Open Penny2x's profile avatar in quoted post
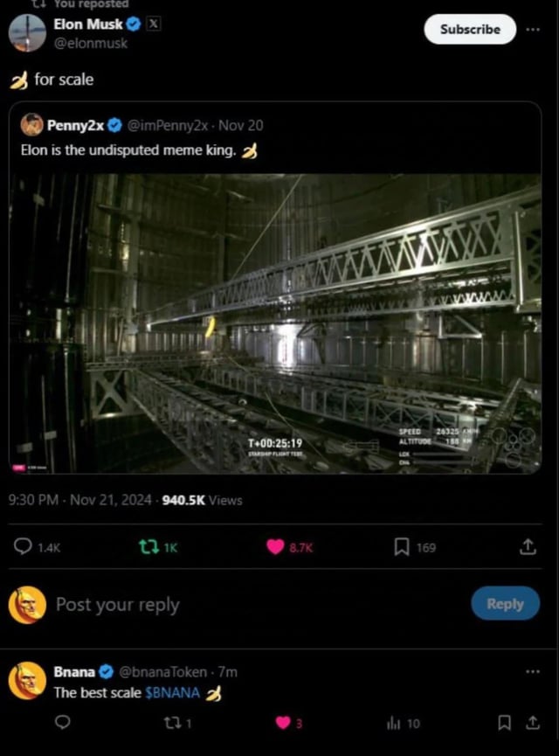 click(32, 125)
